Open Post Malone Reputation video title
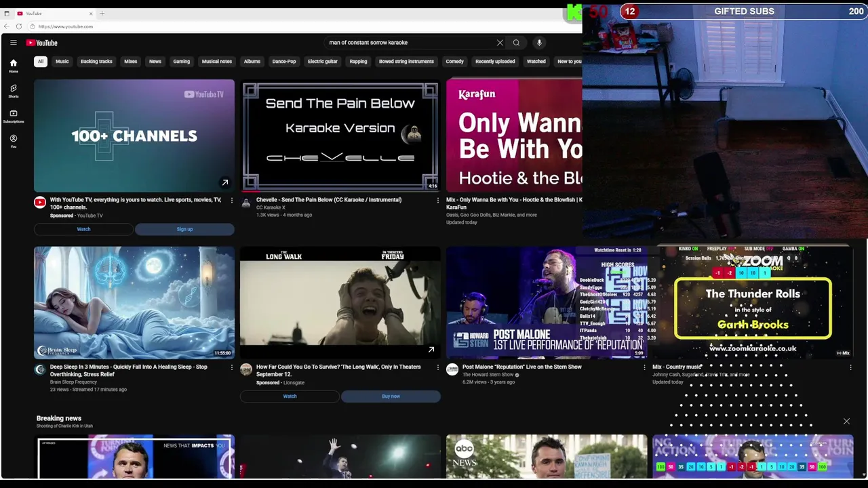This screenshot has height=488, width=868. pos(522,367)
